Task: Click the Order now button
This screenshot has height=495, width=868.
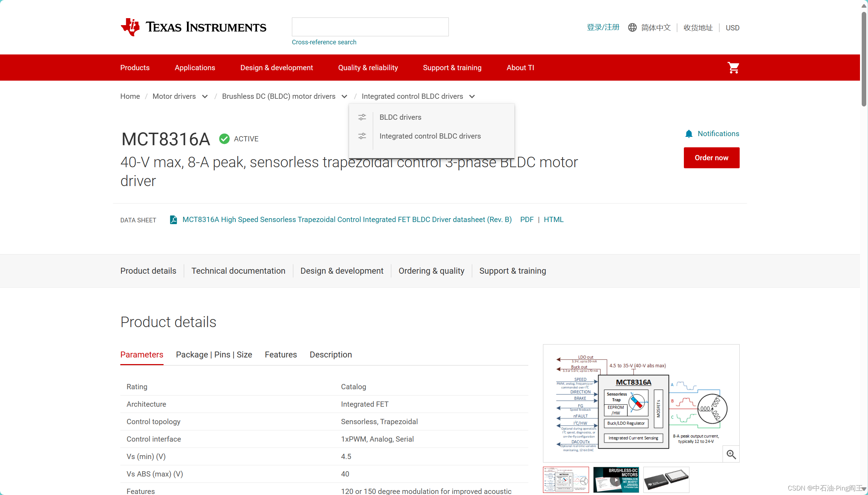Action: coord(711,158)
